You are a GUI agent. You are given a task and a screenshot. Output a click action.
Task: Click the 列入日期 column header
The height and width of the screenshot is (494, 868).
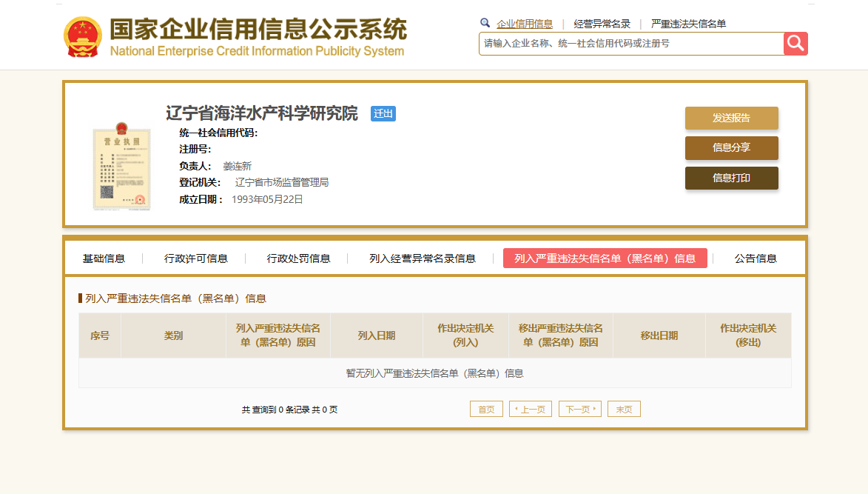click(x=377, y=336)
